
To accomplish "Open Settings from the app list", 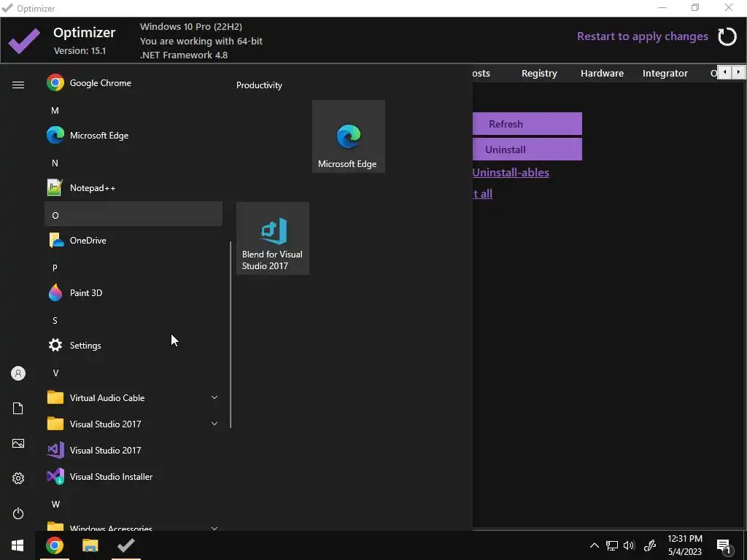I will [x=133, y=345].
